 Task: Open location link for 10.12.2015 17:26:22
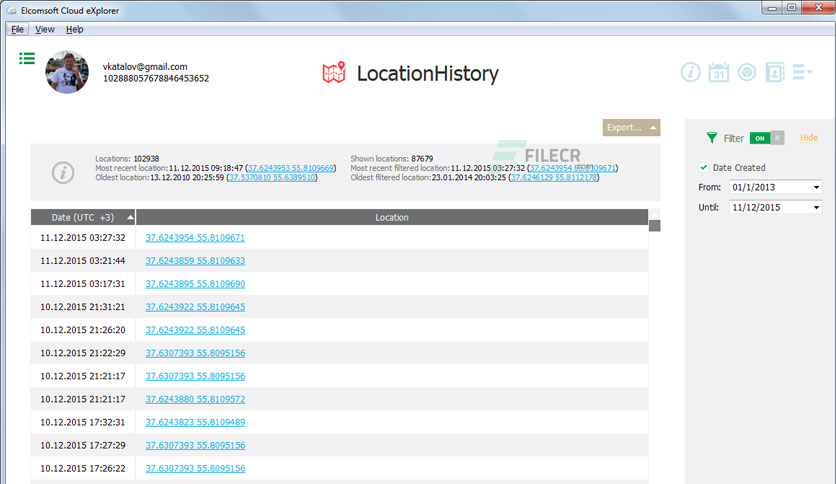pos(195,469)
